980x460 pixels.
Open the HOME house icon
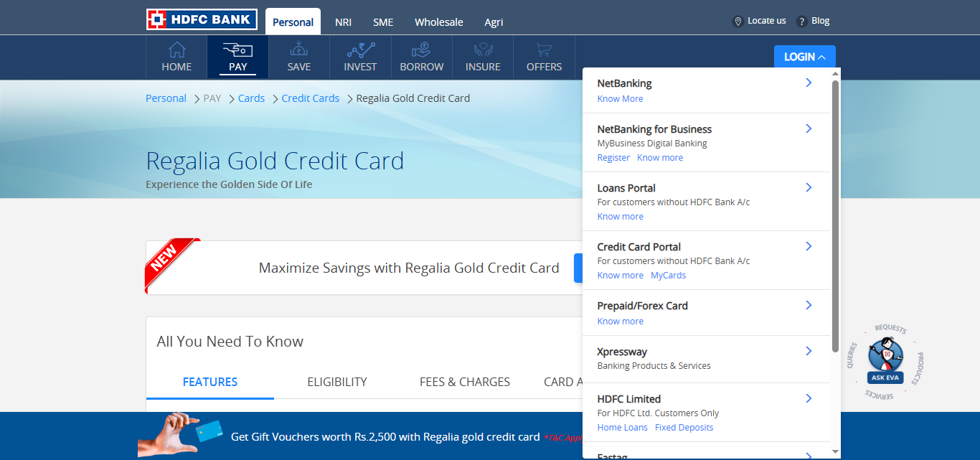[176, 50]
